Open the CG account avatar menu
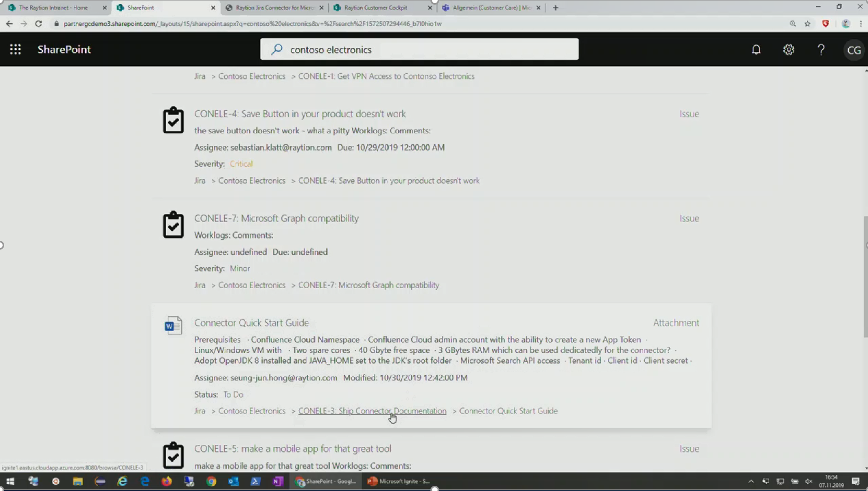 (x=853, y=50)
